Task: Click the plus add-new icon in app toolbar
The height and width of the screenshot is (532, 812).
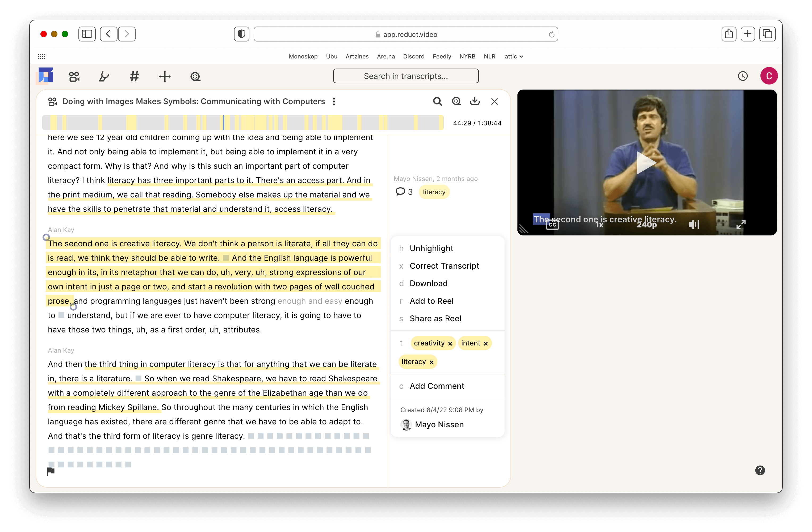Action: click(x=165, y=76)
